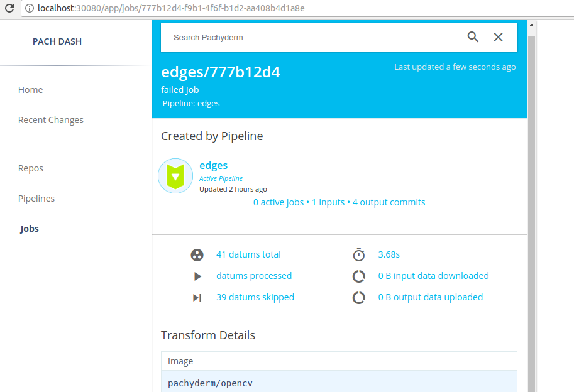574x392 pixels.
Task: Click the search magnifier icon
Action: 473,37
